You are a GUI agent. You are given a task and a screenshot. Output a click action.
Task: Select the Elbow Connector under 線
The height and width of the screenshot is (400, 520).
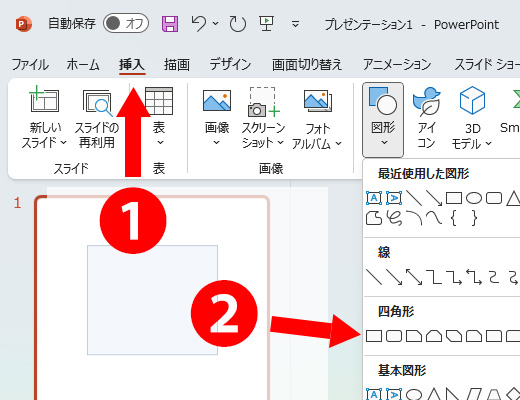click(434, 277)
